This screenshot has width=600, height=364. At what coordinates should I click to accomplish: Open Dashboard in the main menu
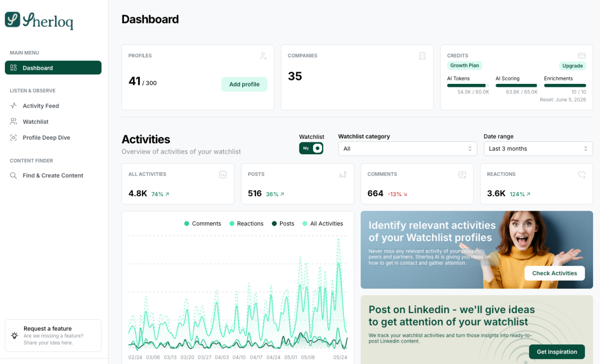[53, 68]
